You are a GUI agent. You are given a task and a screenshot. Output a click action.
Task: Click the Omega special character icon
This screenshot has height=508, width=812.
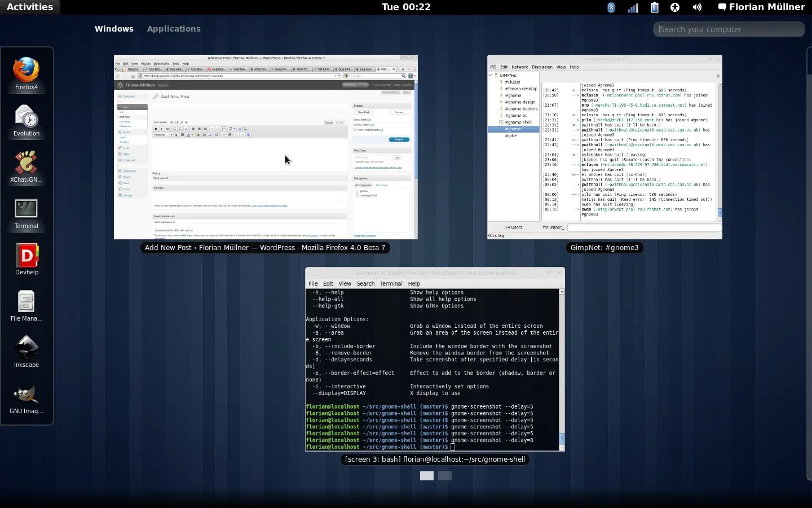tap(217, 135)
